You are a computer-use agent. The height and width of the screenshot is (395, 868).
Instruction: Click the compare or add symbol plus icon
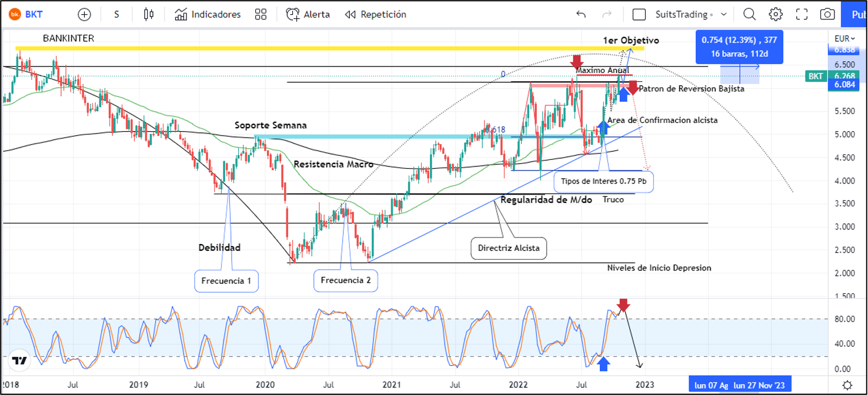click(x=85, y=14)
